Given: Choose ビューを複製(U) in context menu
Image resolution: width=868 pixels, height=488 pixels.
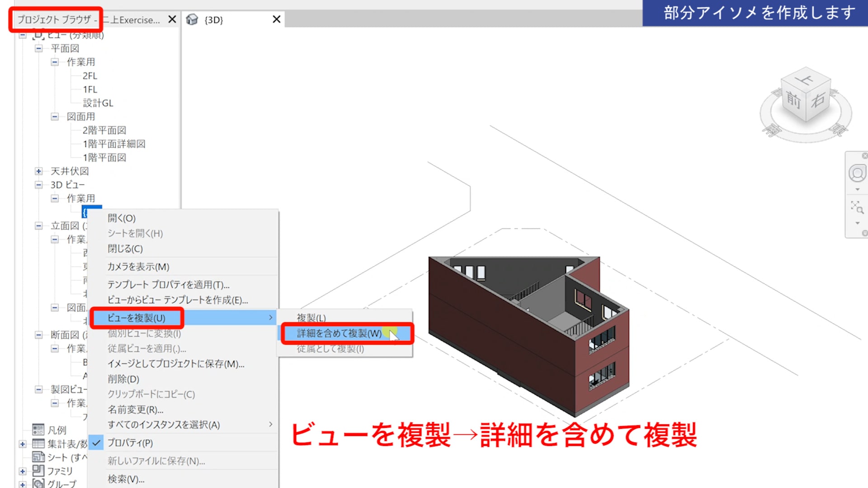Looking at the screenshot, I should pos(136,318).
